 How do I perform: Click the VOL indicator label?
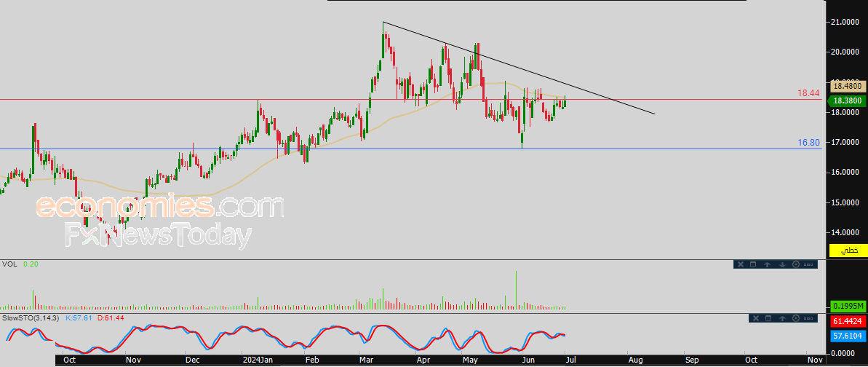9,264
